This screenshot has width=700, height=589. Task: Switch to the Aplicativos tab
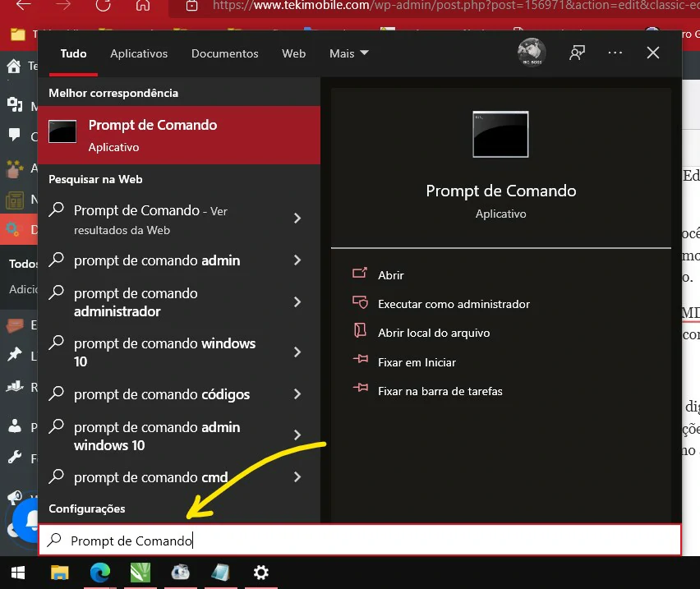(x=139, y=53)
